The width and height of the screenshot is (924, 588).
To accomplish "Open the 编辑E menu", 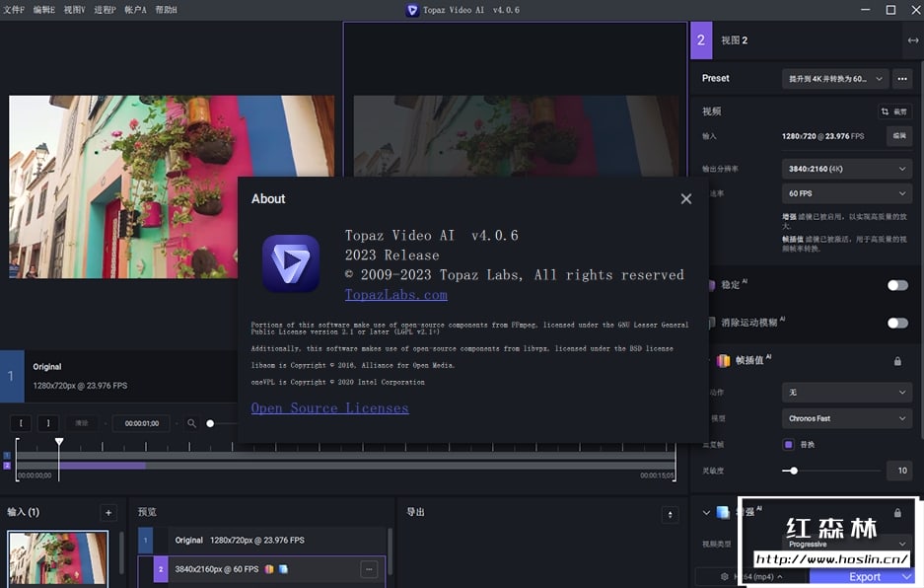I will pos(44,10).
